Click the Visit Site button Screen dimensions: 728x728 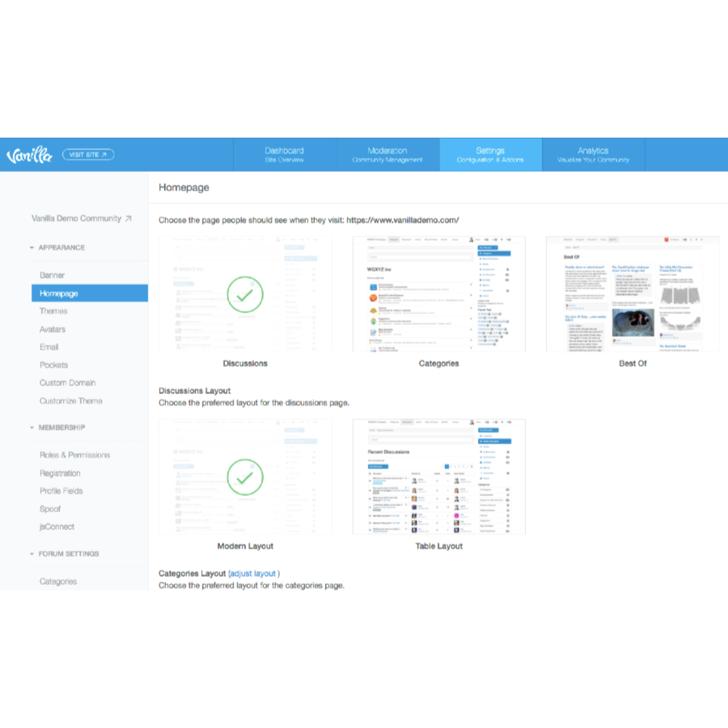(88, 155)
